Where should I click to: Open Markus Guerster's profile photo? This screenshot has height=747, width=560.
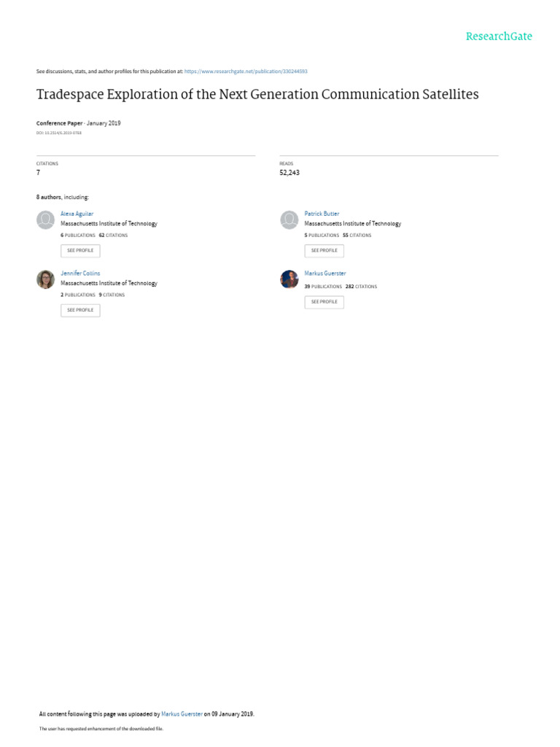(x=289, y=279)
